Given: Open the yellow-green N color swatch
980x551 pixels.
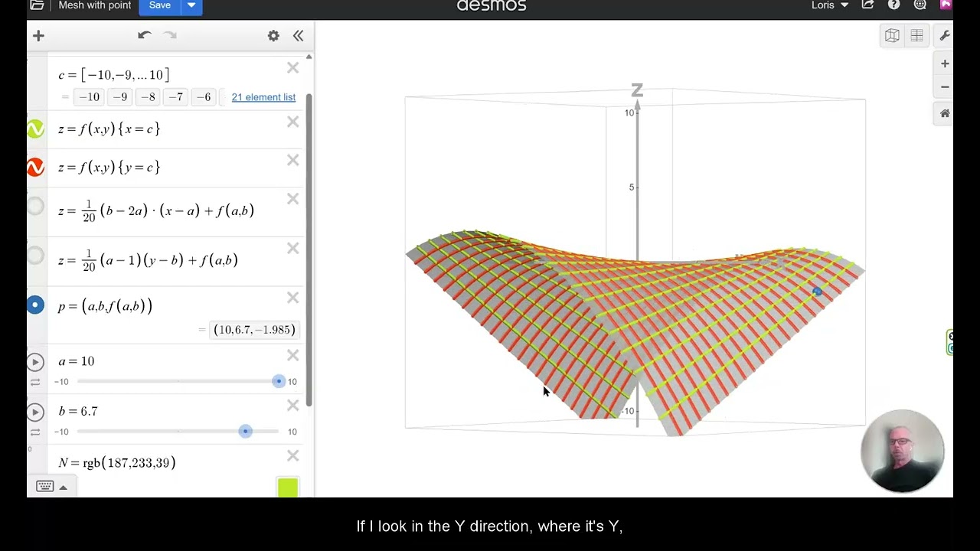Looking at the screenshot, I should pyautogui.click(x=288, y=487).
